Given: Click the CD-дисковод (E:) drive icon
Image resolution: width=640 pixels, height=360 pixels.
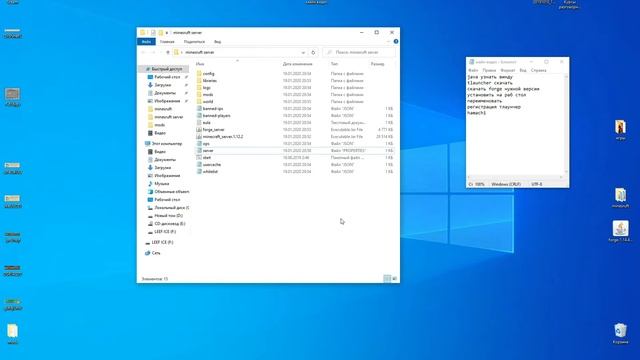Looking at the screenshot, I should tap(150, 224).
